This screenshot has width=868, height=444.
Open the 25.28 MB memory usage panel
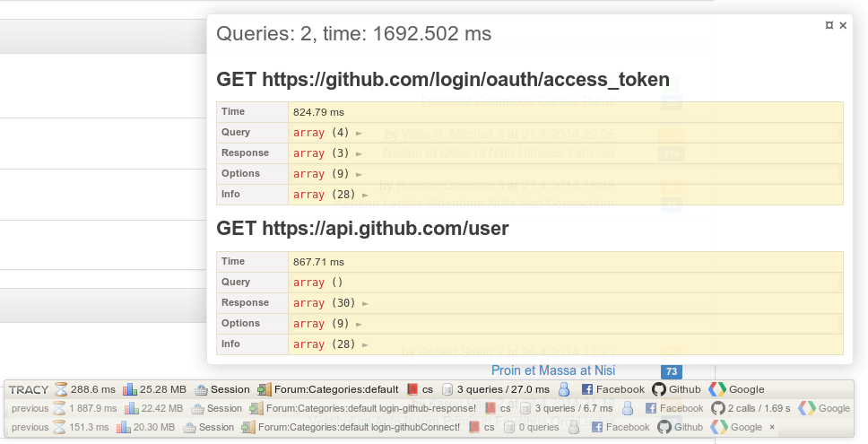point(154,390)
